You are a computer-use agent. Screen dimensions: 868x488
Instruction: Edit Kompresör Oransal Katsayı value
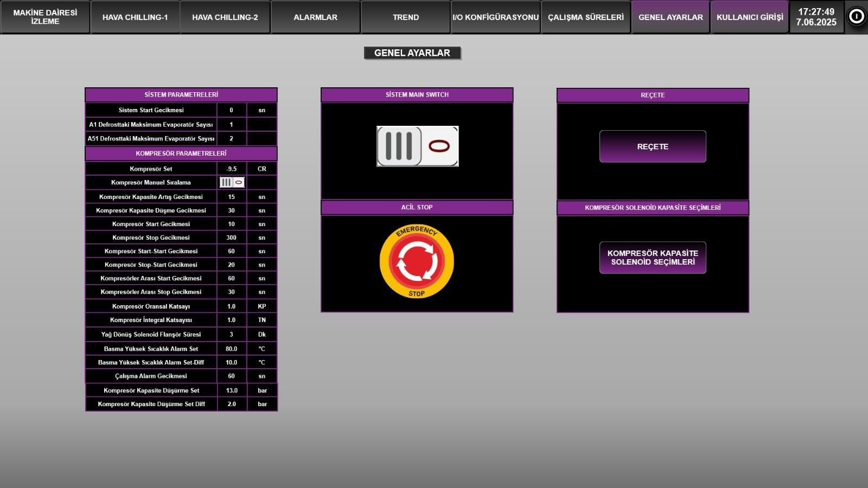coord(232,306)
